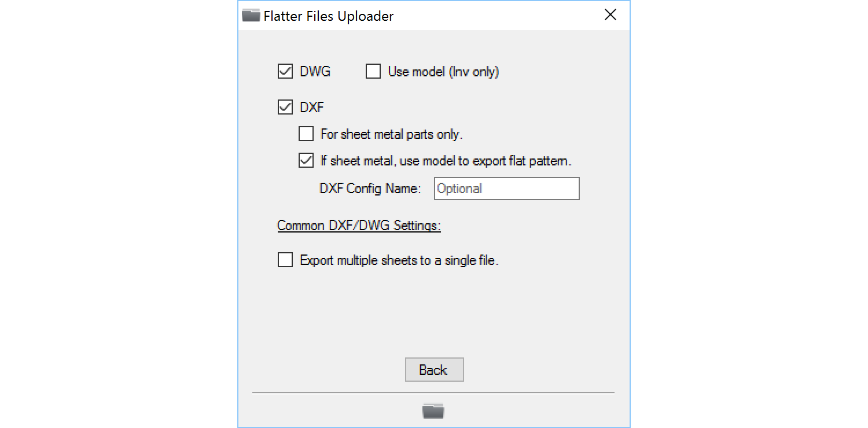Click the 'DWG' label text
Image resolution: width=868 pixels, height=428 pixels.
[x=315, y=72]
